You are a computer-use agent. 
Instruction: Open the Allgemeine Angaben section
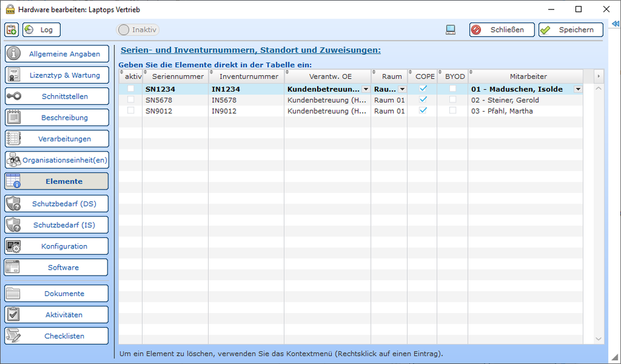(57, 54)
